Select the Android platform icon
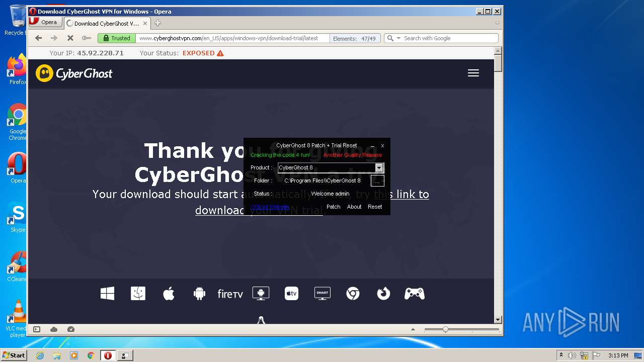The width and height of the screenshot is (644, 362). (x=199, y=294)
